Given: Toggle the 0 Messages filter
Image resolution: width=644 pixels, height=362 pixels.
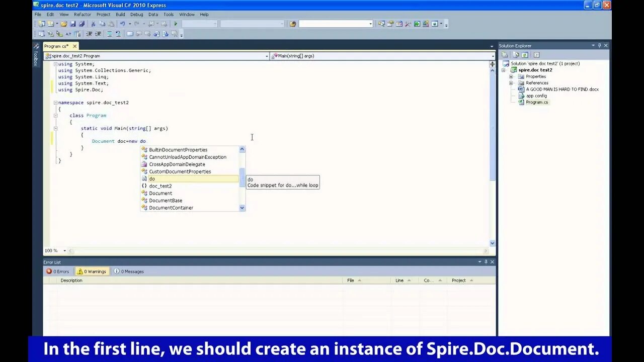Looking at the screenshot, I should (129, 271).
